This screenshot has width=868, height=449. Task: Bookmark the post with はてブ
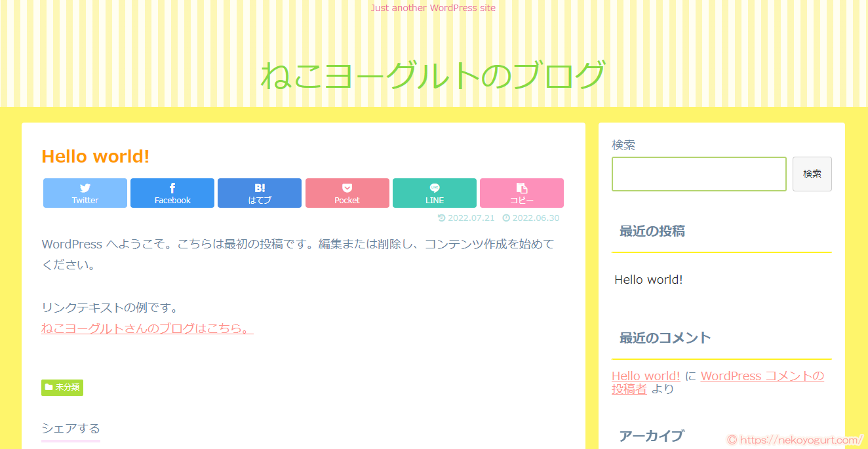[259, 193]
